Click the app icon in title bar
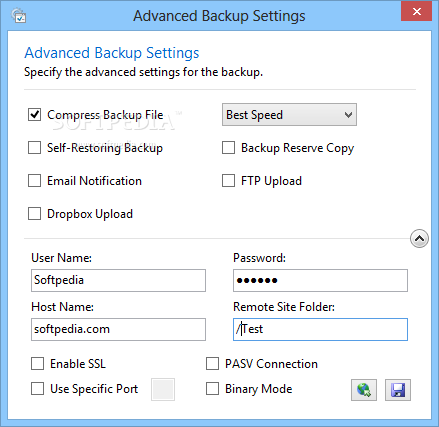 click(18, 16)
